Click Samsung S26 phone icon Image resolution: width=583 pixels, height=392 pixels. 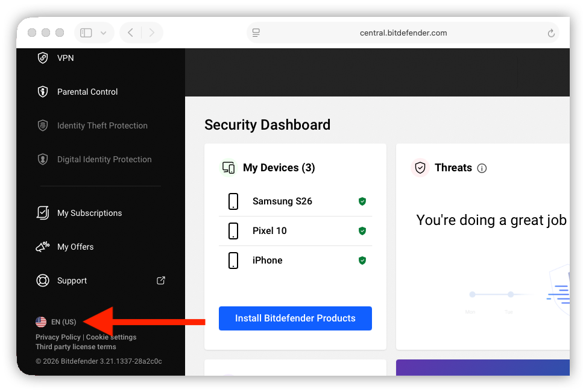[233, 201]
